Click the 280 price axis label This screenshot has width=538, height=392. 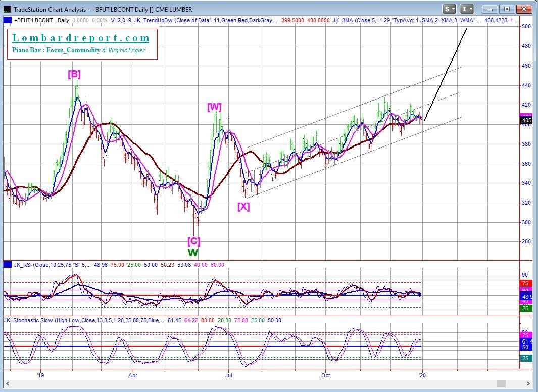526,242
